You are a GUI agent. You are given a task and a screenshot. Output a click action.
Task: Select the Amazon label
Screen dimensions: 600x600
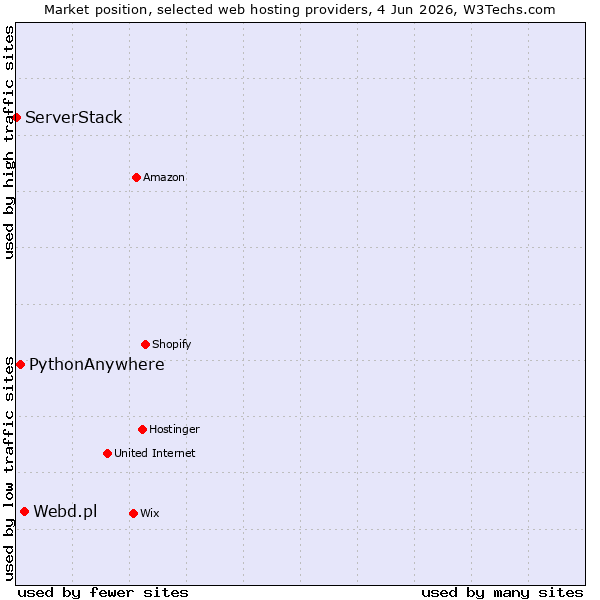click(164, 178)
